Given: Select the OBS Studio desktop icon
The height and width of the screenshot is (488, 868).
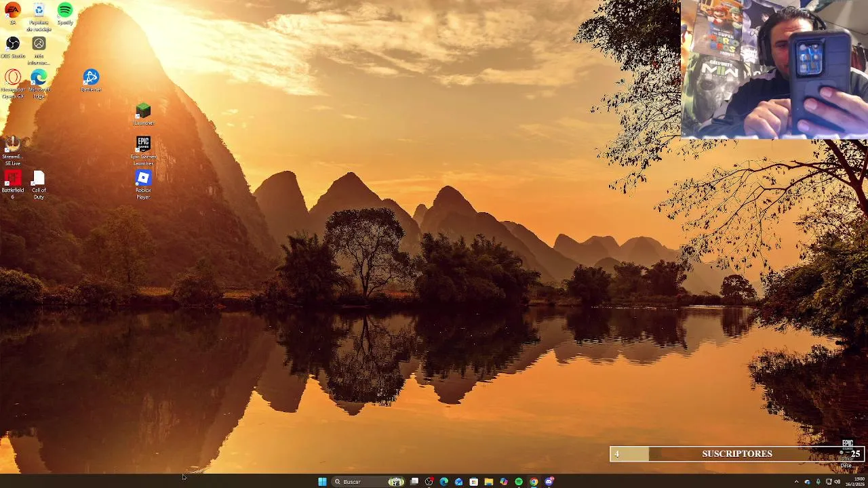Looking at the screenshot, I should coord(13,47).
